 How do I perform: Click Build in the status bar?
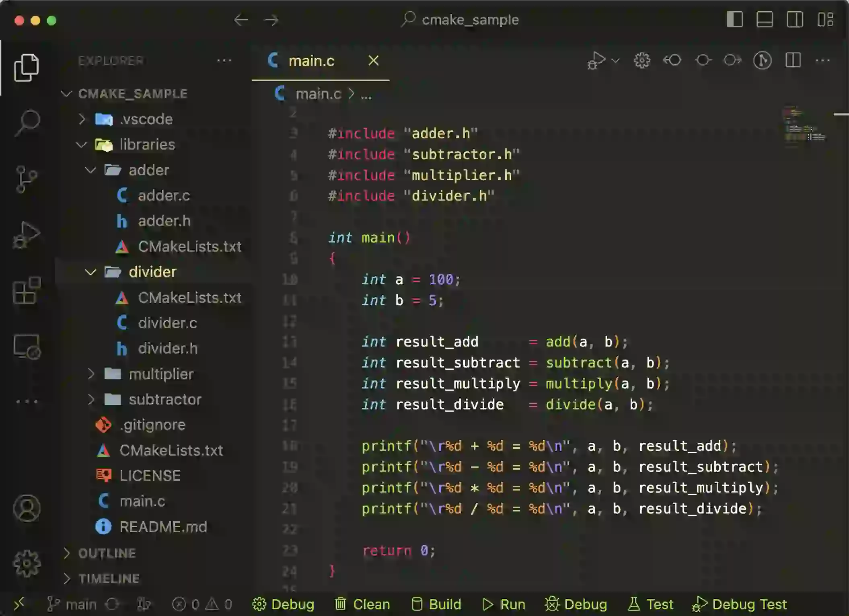pyautogui.click(x=436, y=604)
